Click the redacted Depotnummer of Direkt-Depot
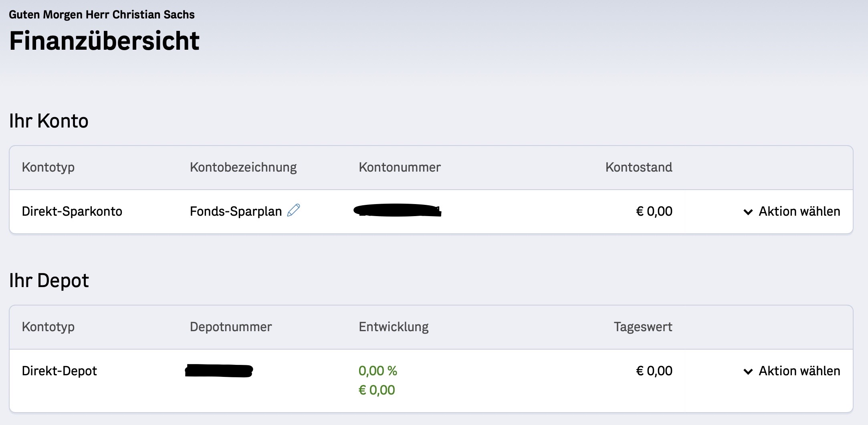The image size is (868, 425). (x=219, y=370)
